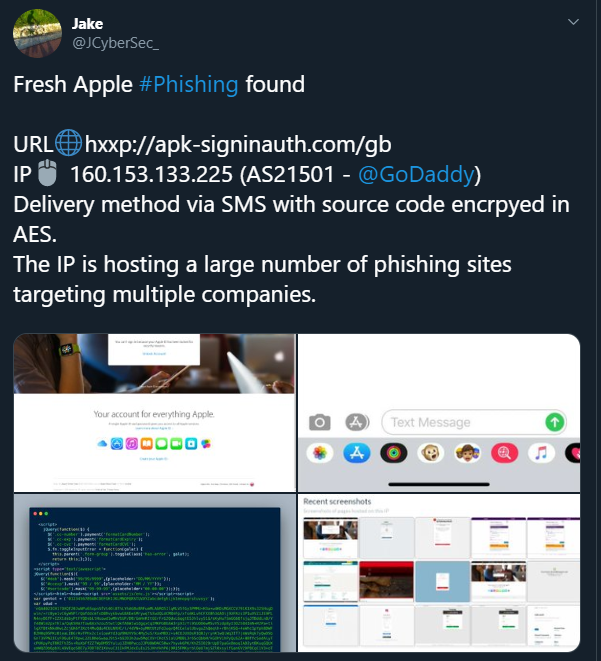Tap the Activity rings icon

coord(394,453)
